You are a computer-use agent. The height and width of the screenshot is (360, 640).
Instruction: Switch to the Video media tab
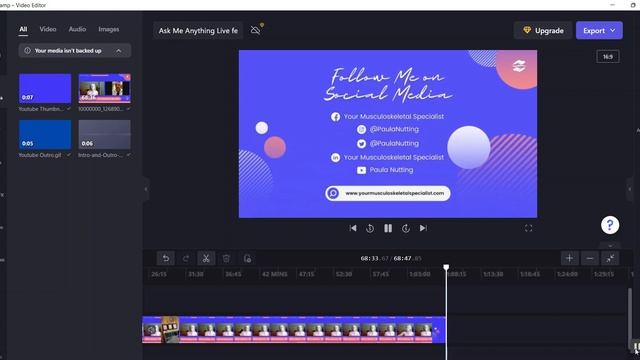(48, 29)
